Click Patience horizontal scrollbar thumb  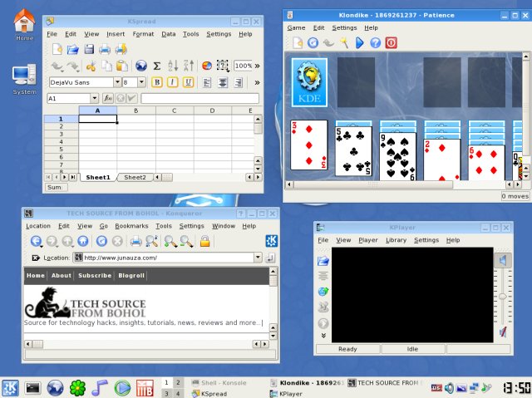(373, 184)
